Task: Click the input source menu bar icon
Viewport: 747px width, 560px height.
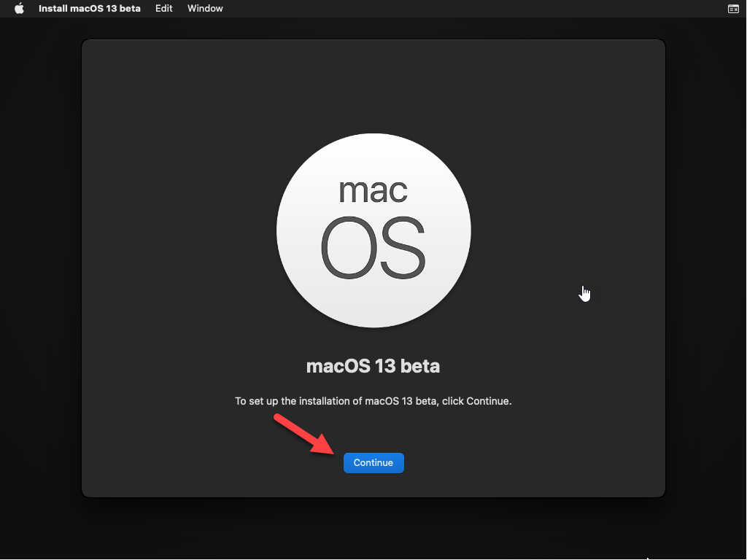Action: coord(732,9)
